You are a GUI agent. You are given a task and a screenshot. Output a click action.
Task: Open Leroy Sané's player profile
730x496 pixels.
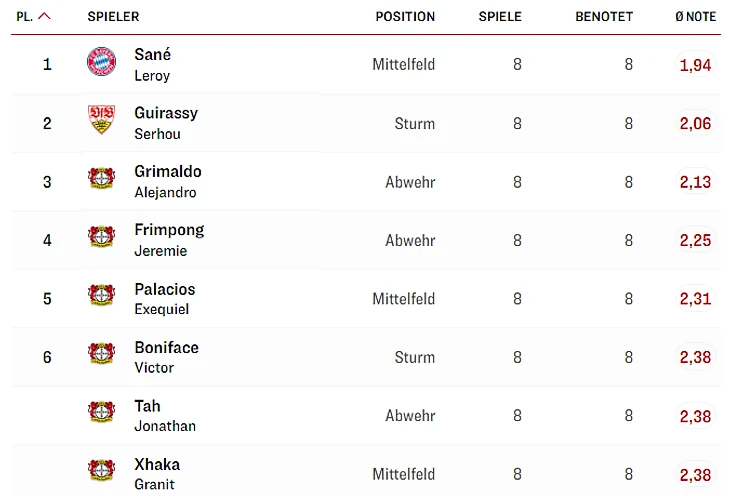tap(153, 64)
